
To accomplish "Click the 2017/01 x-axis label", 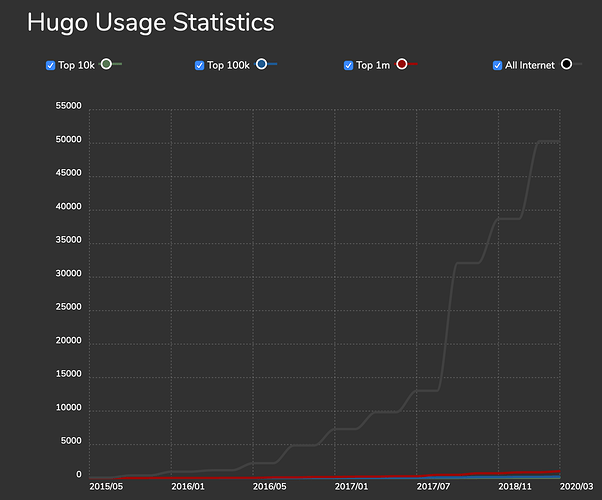I will [x=351, y=487].
